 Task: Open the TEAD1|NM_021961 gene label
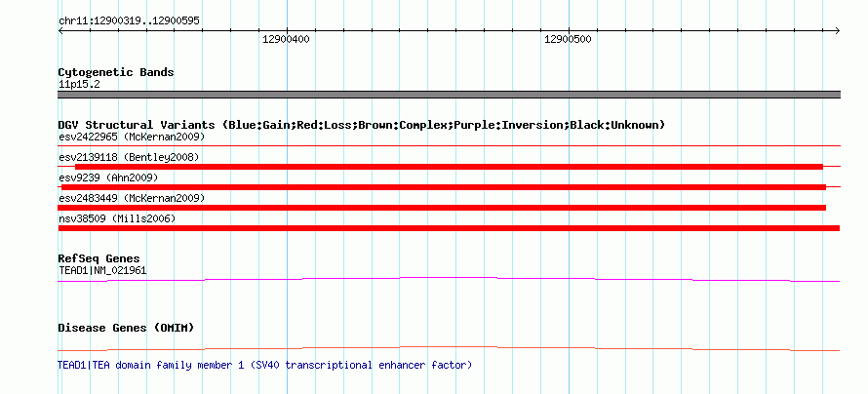pos(102,270)
